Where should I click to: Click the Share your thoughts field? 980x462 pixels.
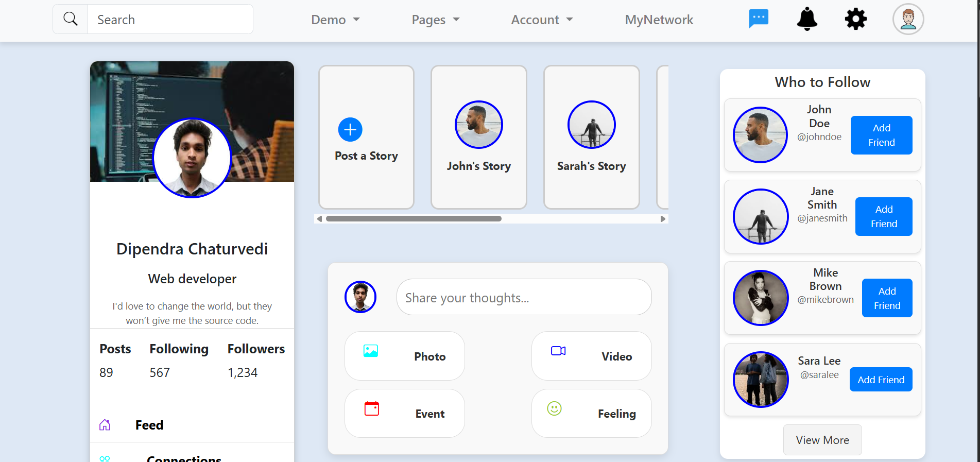coord(524,297)
